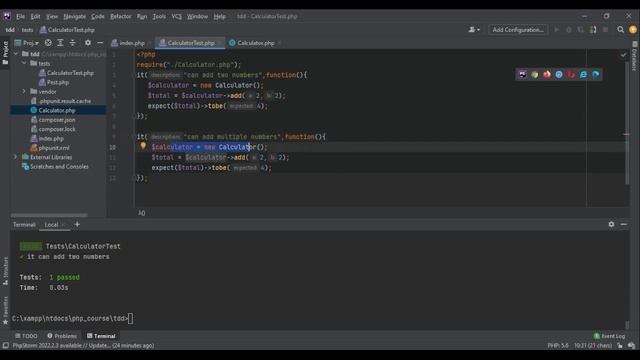Click the Run with Coverage toolbar icon

pos(581,30)
